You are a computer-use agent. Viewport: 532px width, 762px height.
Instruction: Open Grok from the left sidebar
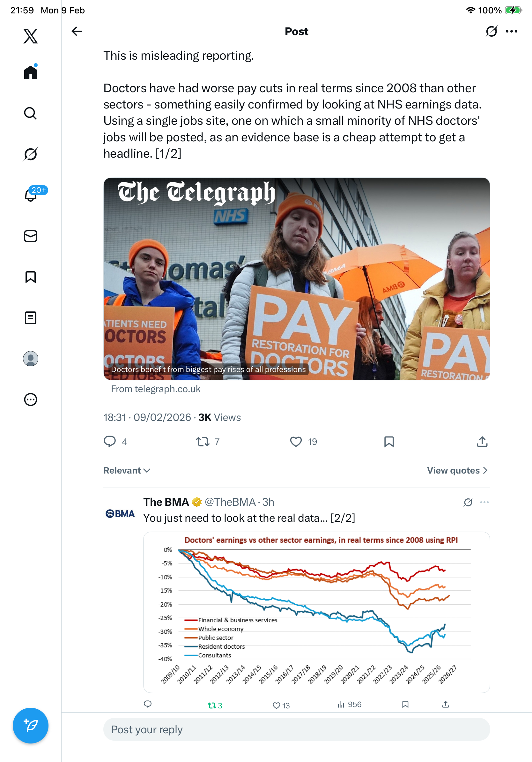[x=31, y=154]
